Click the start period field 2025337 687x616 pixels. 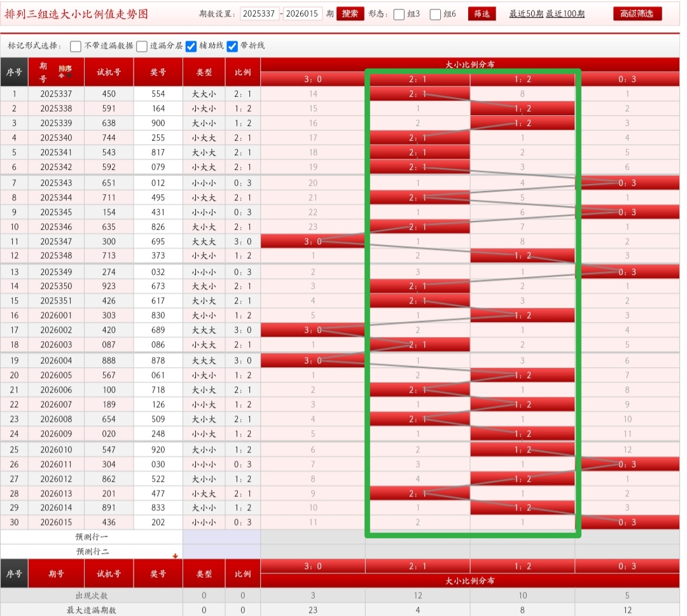(x=260, y=13)
